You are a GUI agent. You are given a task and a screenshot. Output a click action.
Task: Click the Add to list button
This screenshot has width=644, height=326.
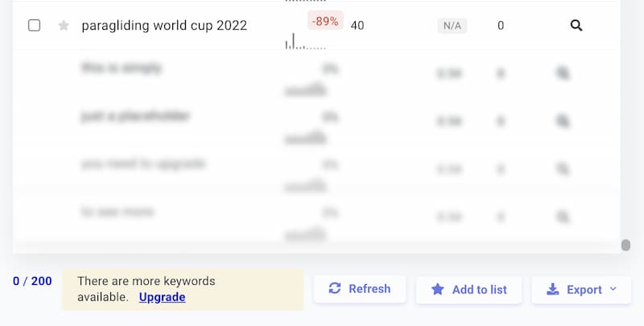(469, 290)
